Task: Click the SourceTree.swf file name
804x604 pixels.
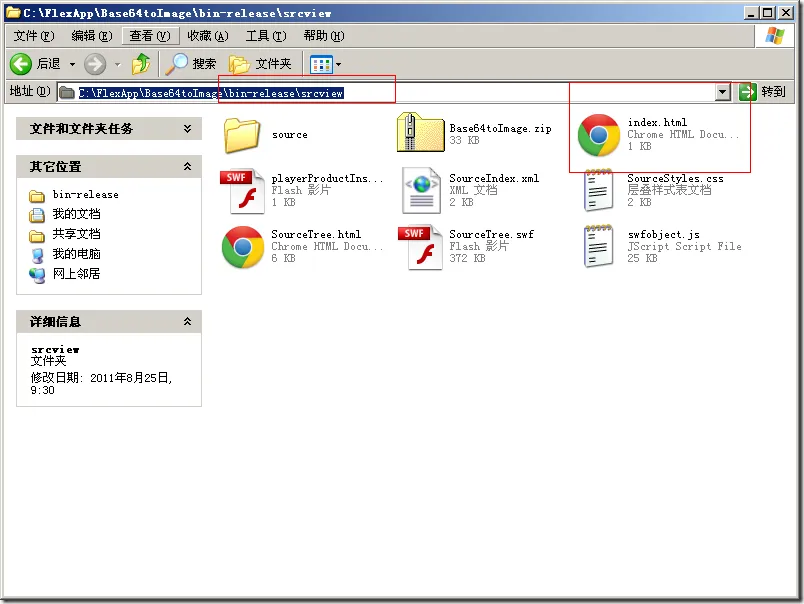Action: click(491, 234)
